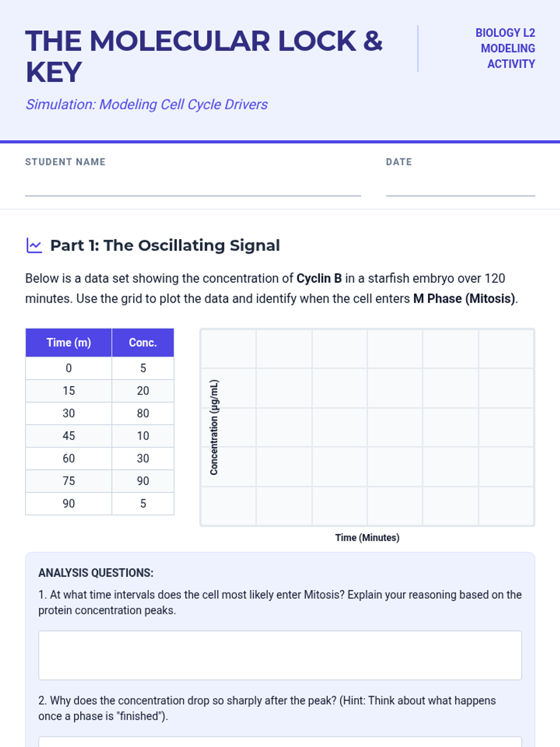The image size is (560, 747).
Task: Select the concentration cell showing 80
Action: pyautogui.click(x=143, y=413)
